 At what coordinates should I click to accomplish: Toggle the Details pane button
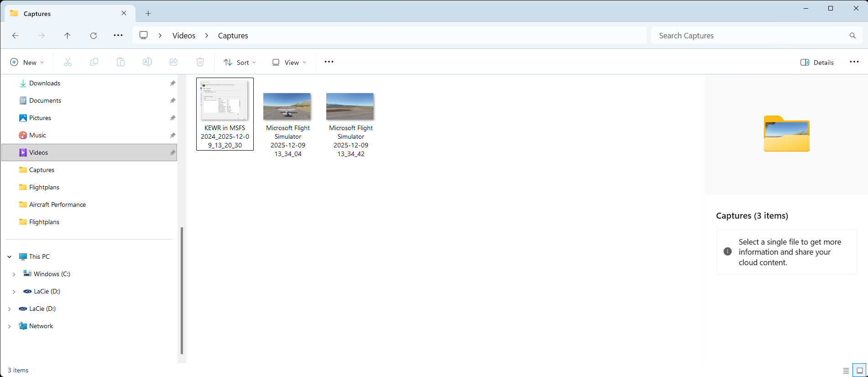(x=817, y=62)
